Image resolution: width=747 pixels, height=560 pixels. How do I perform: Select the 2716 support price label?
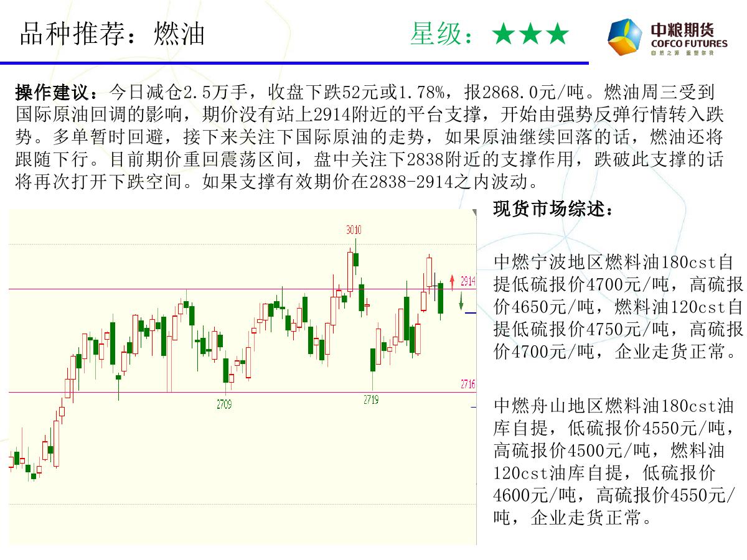click(x=467, y=385)
